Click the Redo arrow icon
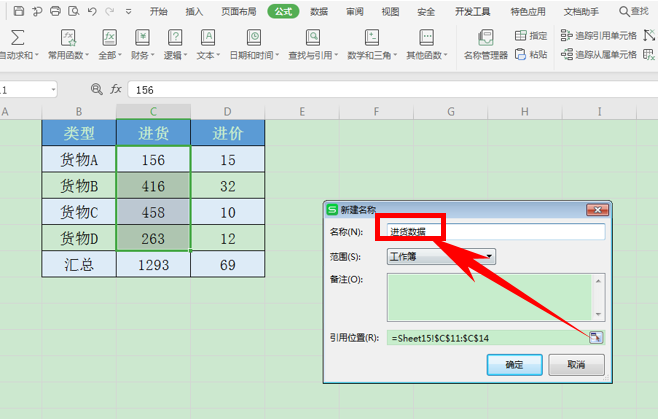Viewport: 658px width, 419px height. pos(110,11)
